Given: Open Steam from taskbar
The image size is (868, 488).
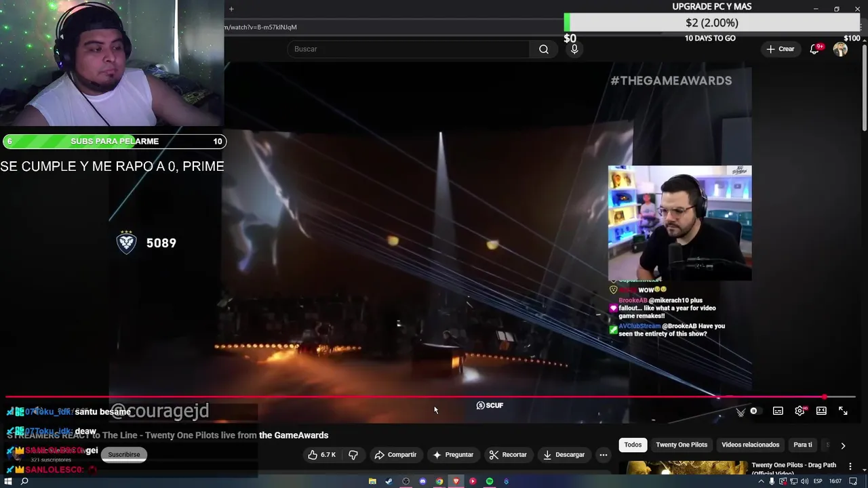Looking at the screenshot, I should tap(389, 481).
